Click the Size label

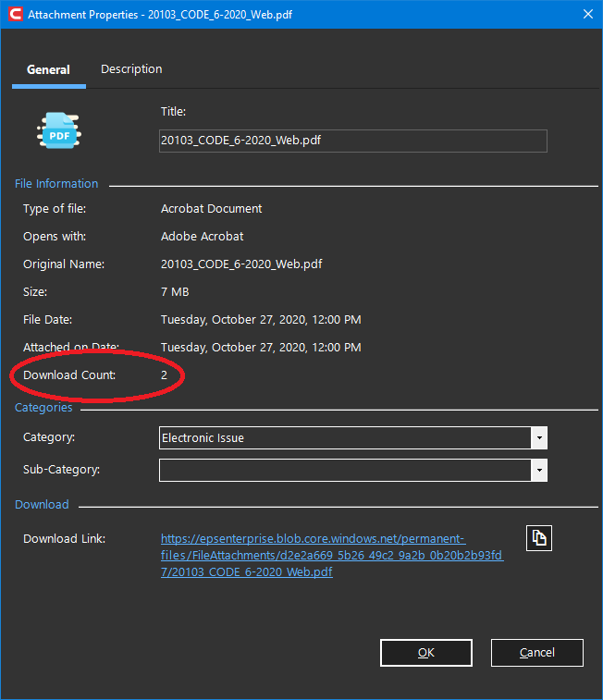click(x=35, y=292)
